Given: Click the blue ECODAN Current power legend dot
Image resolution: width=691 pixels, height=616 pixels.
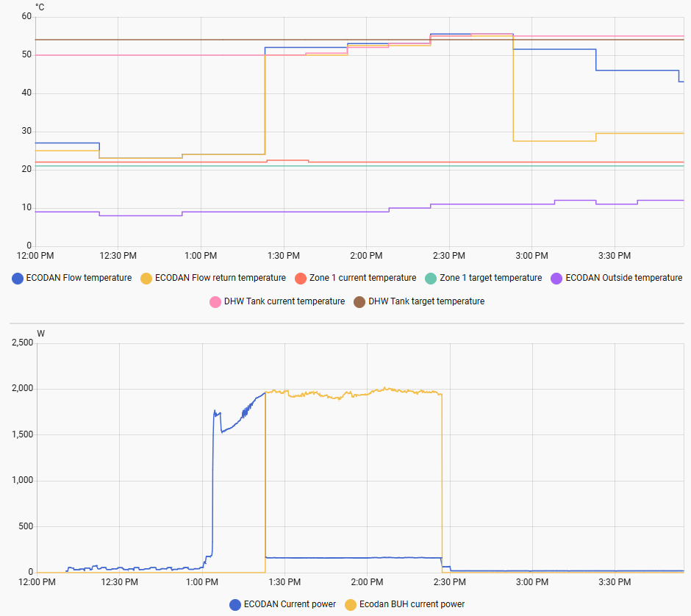Looking at the screenshot, I should (x=235, y=604).
